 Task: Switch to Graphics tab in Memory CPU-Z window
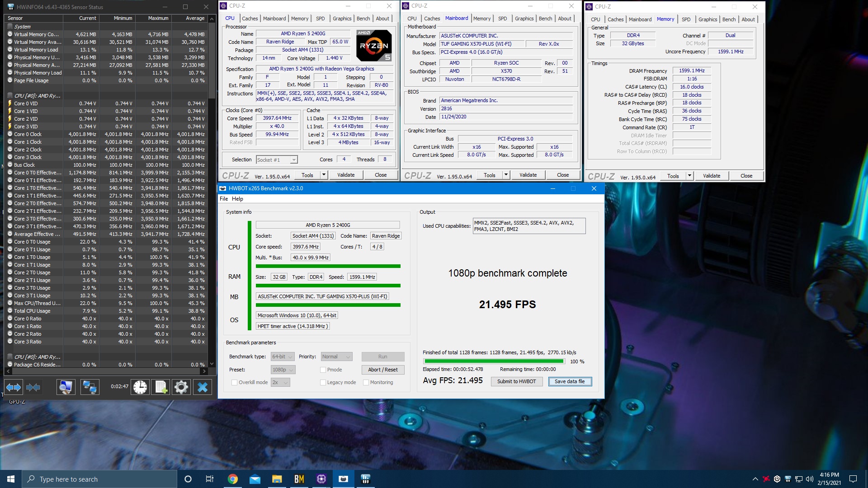click(708, 19)
